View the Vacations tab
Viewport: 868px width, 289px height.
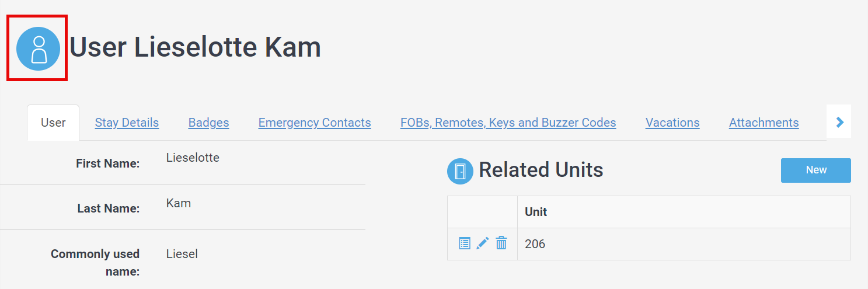tap(672, 123)
